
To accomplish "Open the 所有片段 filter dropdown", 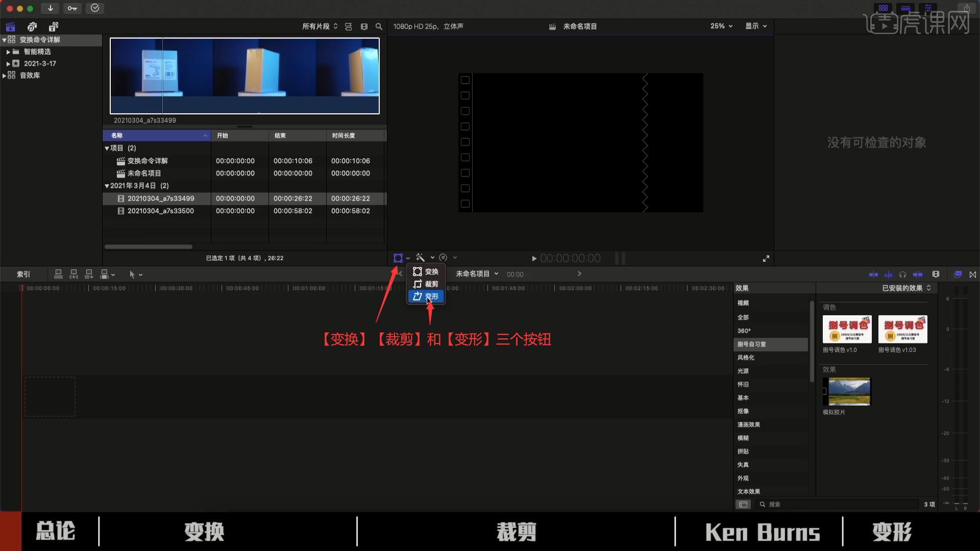I will point(319,26).
